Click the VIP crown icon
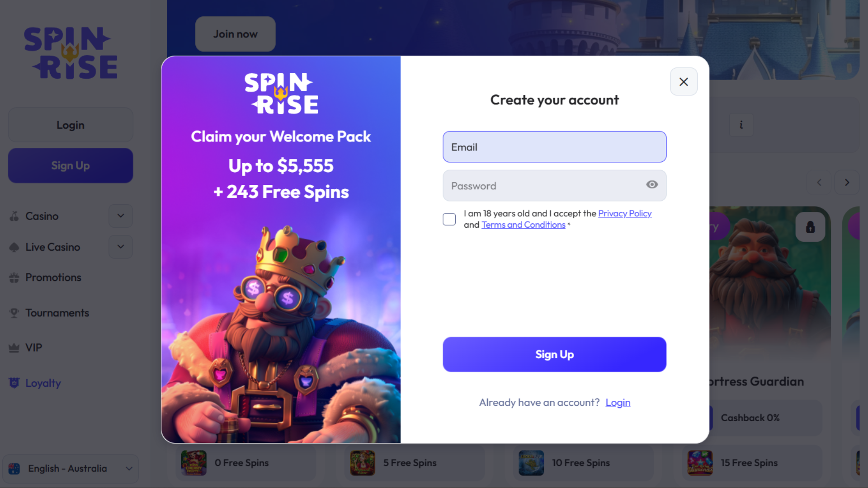This screenshot has width=868, height=488. tap(14, 348)
